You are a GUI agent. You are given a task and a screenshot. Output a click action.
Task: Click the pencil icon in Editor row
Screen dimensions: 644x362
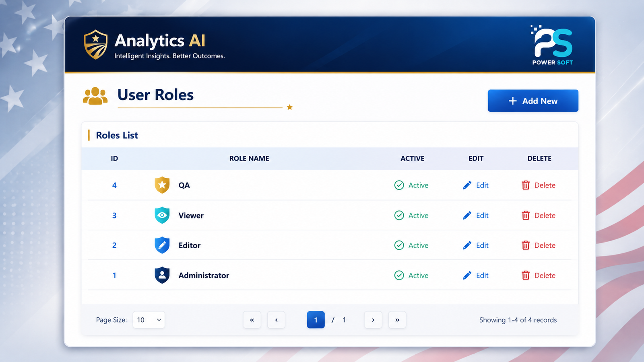(467, 245)
